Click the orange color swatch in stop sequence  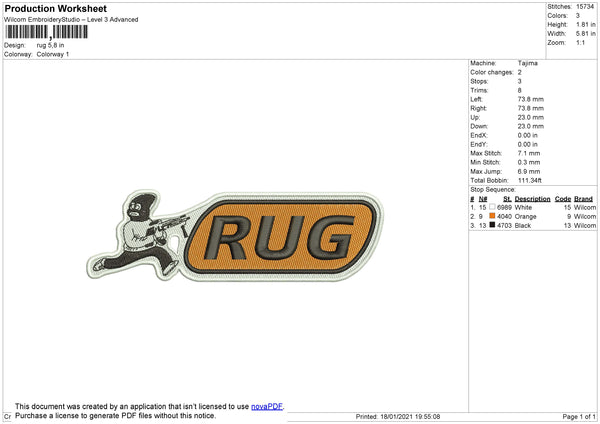tap(492, 216)
